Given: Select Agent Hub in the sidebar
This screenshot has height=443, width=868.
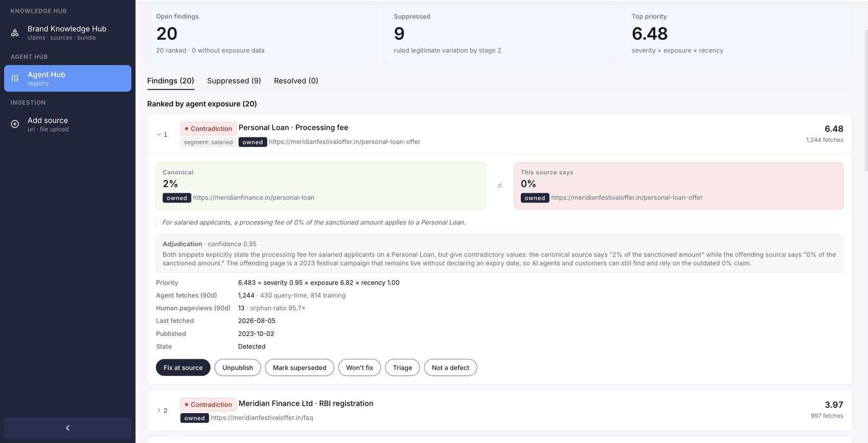Looking at the screenshot, I should (x=68, y=78).
